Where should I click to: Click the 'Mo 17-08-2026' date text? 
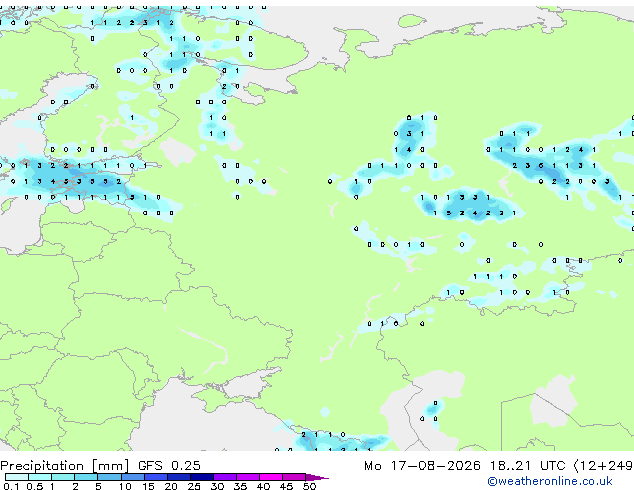pyautogui.click(x=422, y=466)
